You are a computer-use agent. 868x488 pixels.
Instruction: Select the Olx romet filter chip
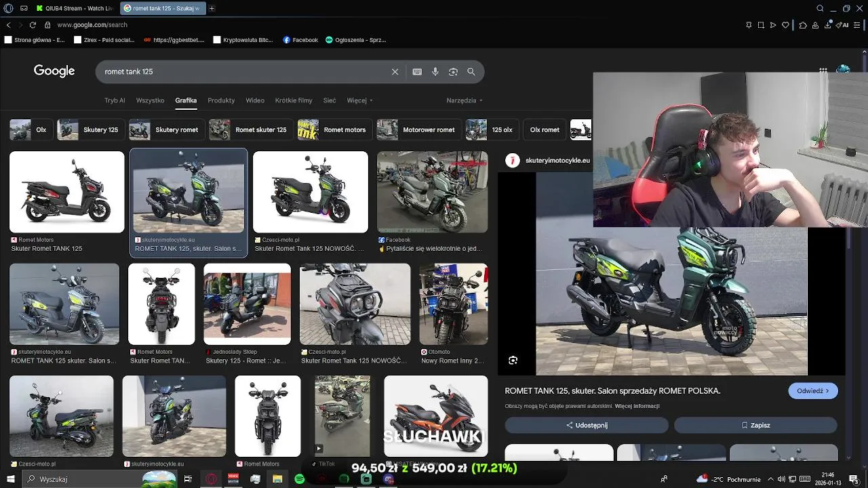[545, 129]
